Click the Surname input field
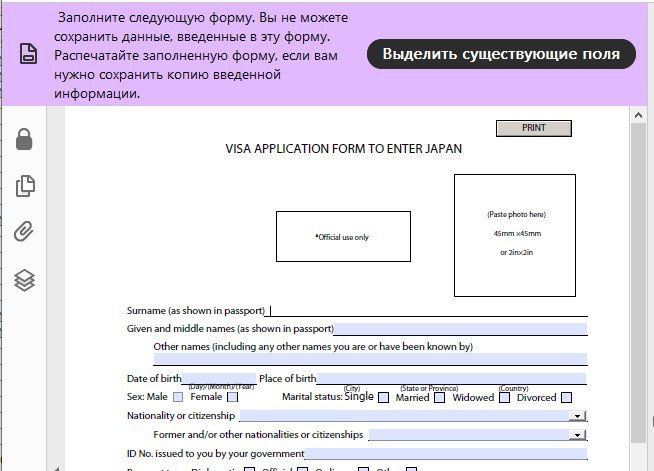This screenshot has width=654, height=471. click(426, 311)
